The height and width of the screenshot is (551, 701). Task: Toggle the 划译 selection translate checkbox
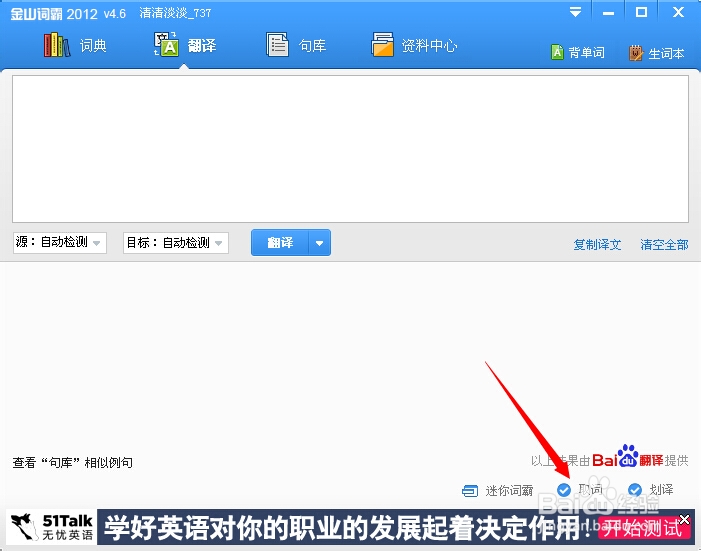[635, 490]
